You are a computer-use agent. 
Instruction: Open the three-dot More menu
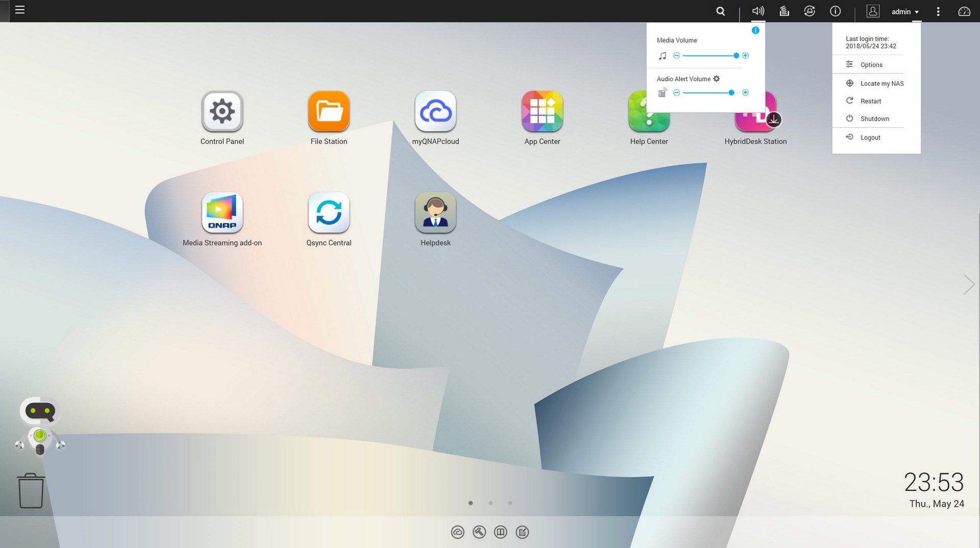(x=938, y=11)
